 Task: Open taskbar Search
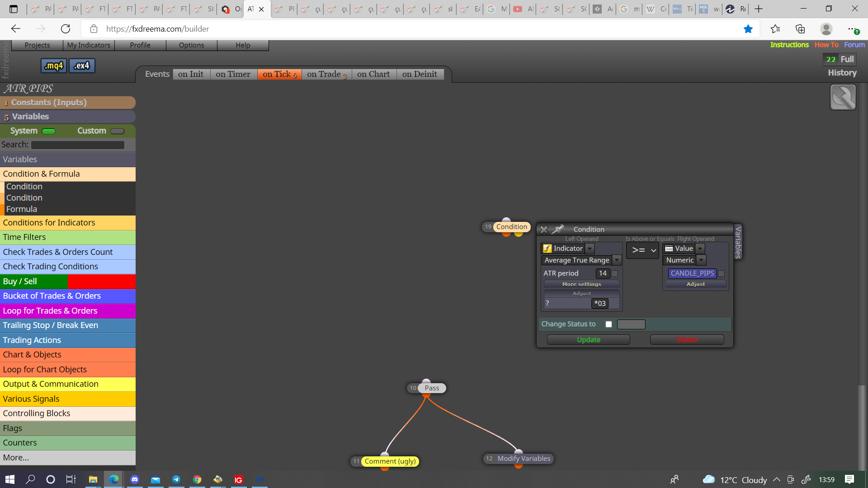click(x=30, y=479)
